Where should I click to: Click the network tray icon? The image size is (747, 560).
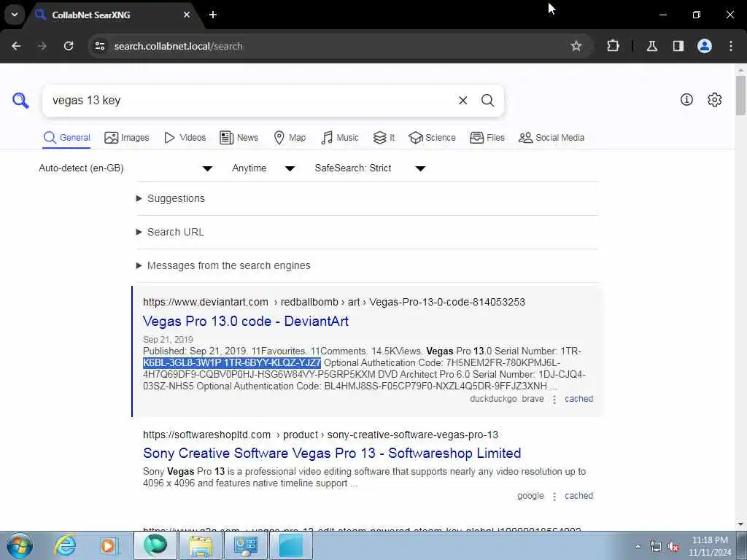(656, 547)
